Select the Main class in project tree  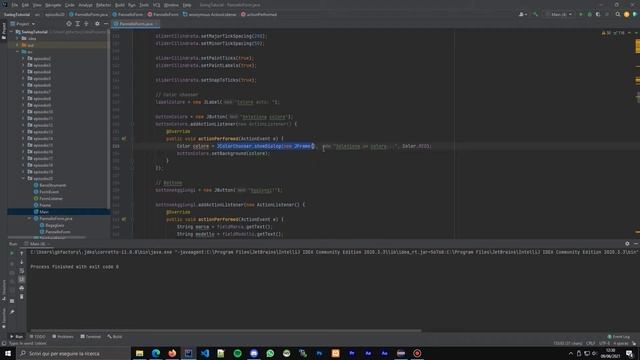pos(44,212)
